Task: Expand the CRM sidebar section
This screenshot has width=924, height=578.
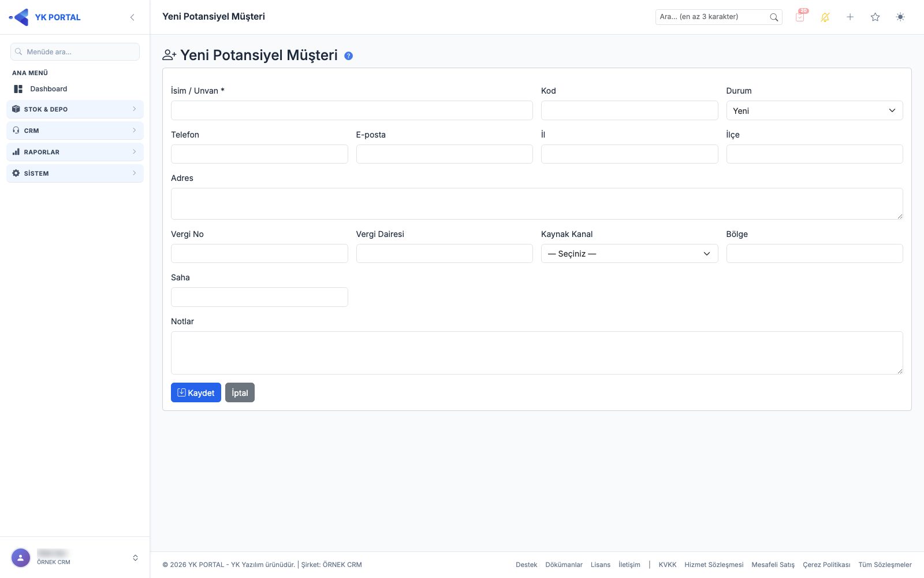Action: click(x=75, y=131)
